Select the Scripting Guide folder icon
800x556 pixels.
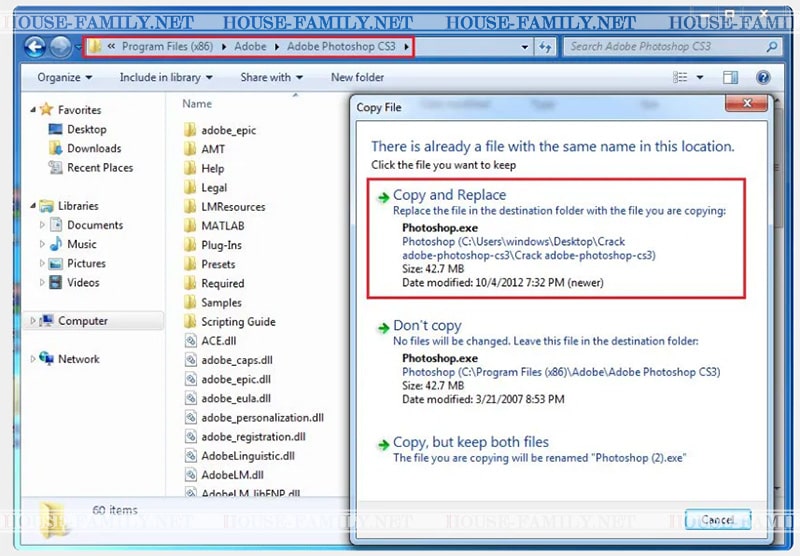point(190,322)
